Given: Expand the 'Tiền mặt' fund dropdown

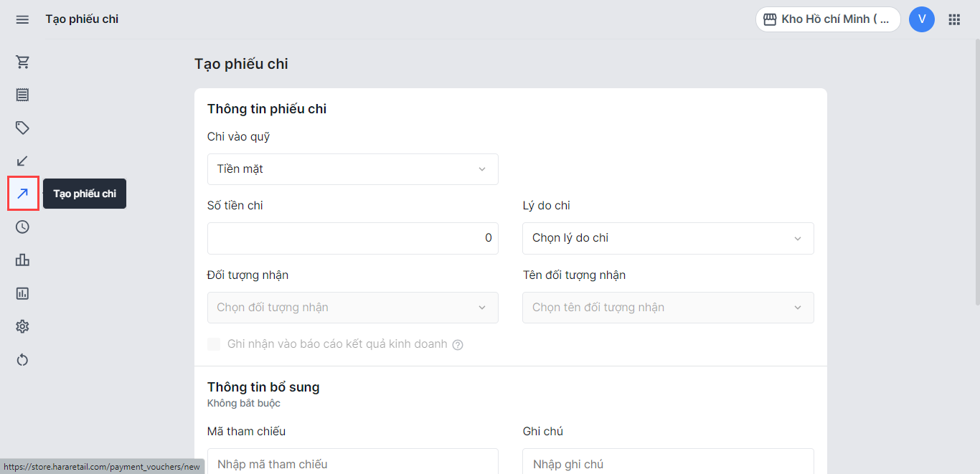Looking at the screenshot, I should click(x=352, y=169).
